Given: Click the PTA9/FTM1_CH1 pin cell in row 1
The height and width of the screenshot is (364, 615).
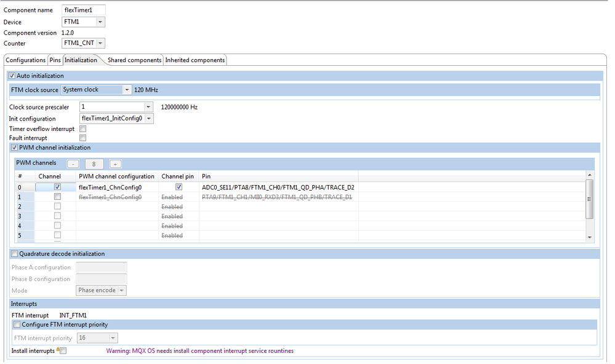Looking at the screenshot, I should tap(277, 197).
